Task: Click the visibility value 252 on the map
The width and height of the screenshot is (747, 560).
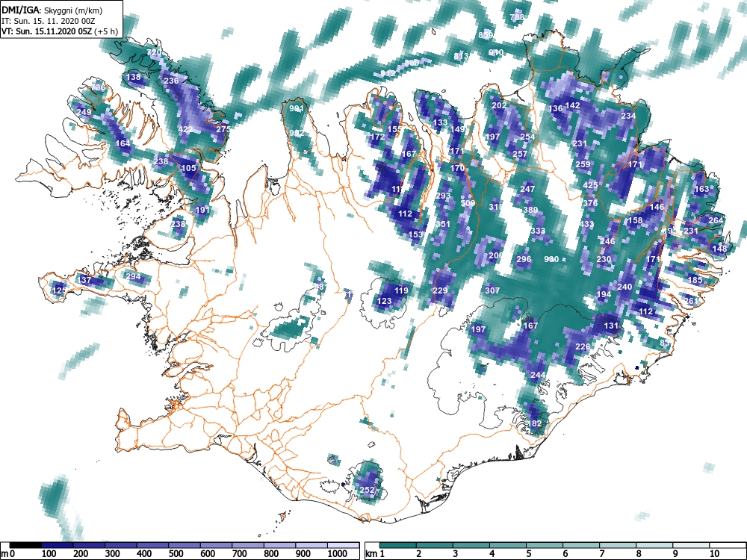Action: tap(367, 490)
